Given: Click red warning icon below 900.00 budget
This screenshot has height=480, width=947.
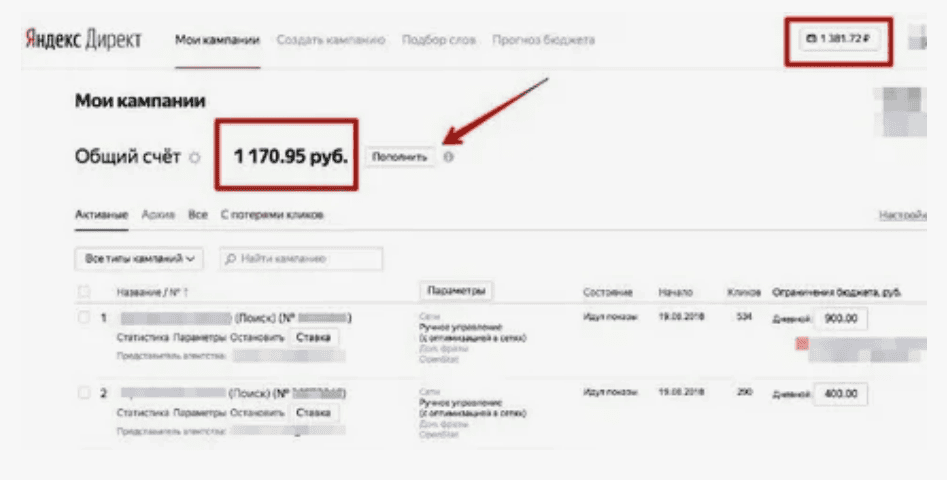Looking at the screenshot, I should click(x=802, y=344).
